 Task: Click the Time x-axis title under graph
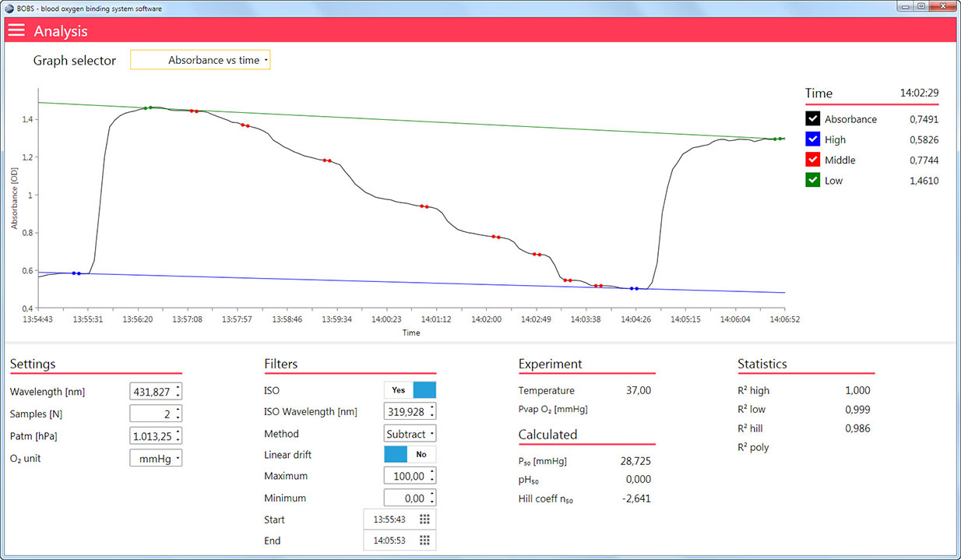point(411,333)
